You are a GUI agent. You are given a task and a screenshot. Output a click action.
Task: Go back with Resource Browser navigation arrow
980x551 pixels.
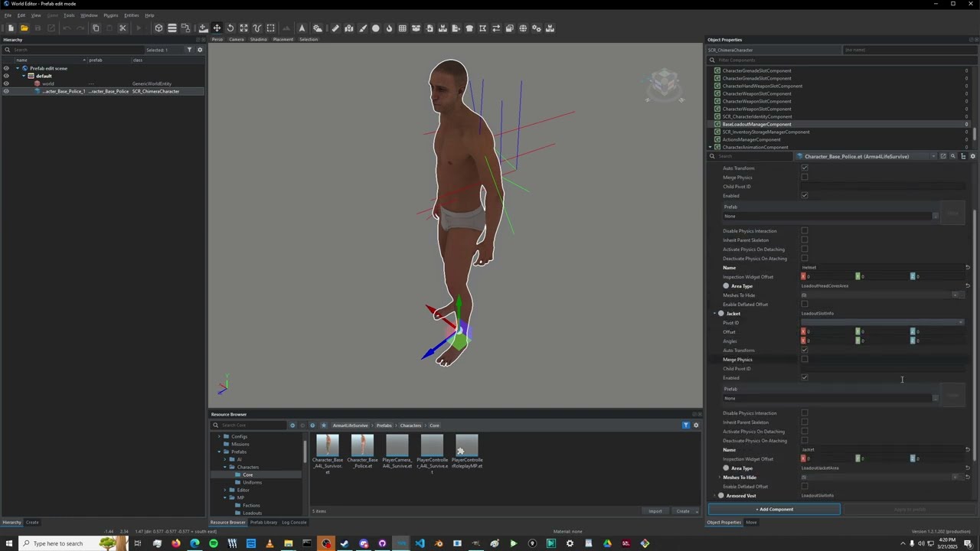292,425
